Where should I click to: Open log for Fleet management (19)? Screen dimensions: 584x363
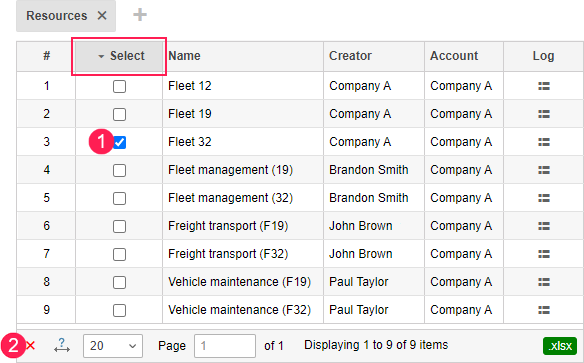coord(544,170)
